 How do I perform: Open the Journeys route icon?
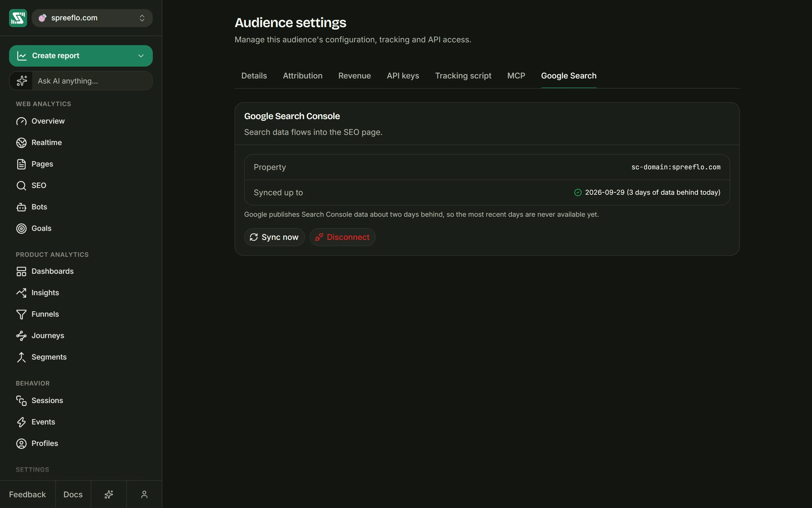pos(21,336)
